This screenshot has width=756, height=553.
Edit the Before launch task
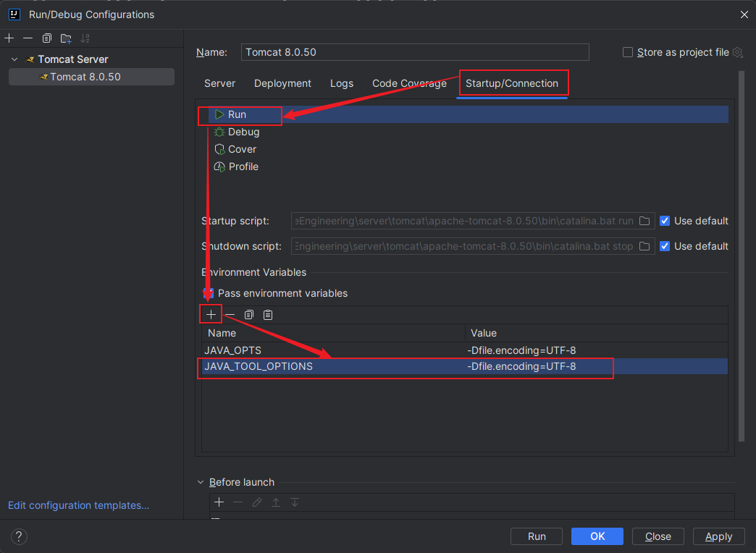tap(257, 502)
